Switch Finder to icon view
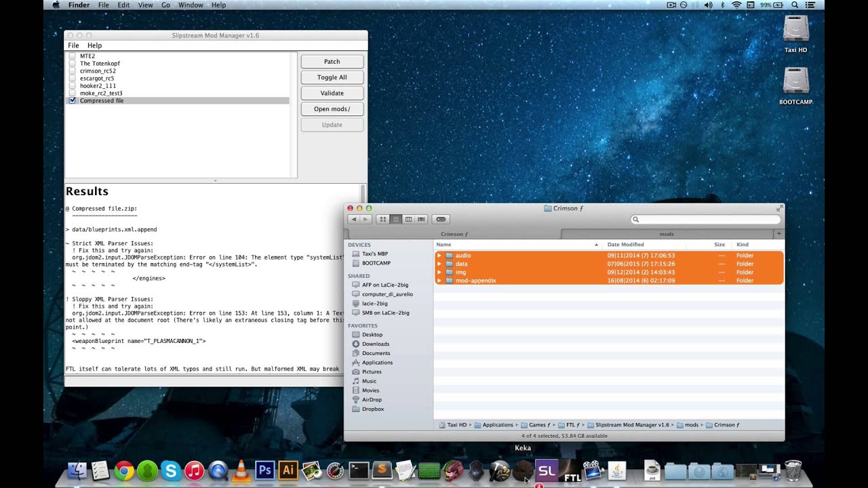Image resolution: width=868 pixels, height=488 pixels. (x=383, y=219)
